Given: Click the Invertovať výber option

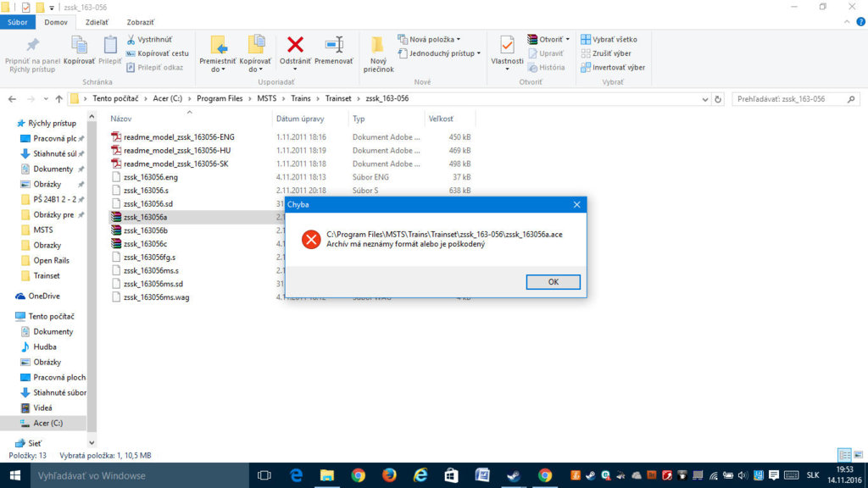Looking at the screenshot, I should pyautogui.click(x=612, y=67).
